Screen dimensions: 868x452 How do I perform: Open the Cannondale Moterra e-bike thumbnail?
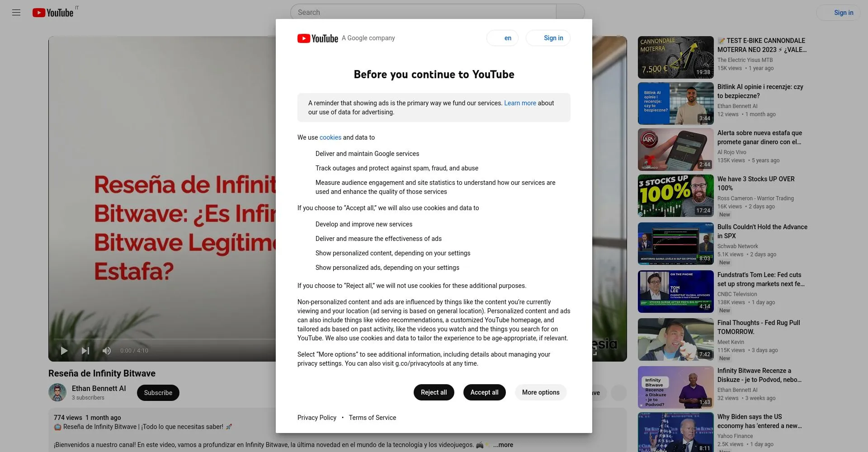pos(675,57)
